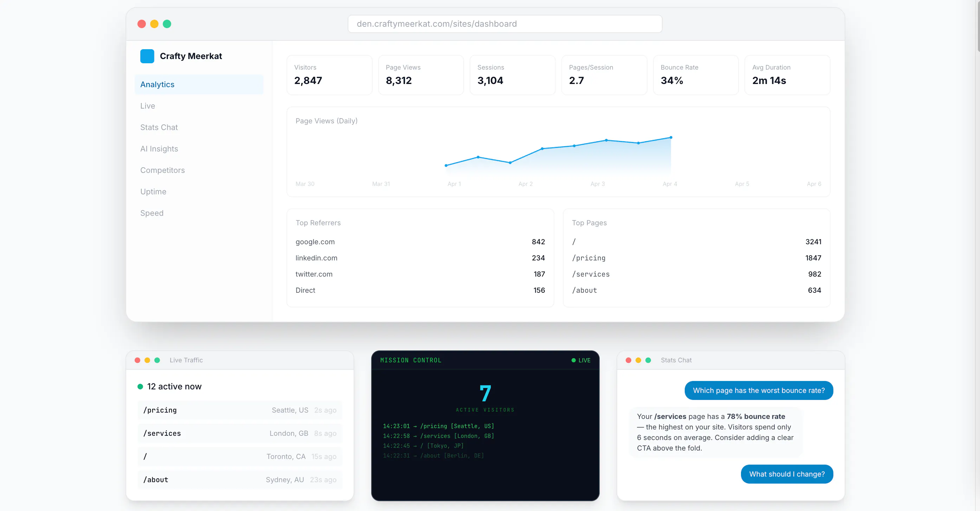Click the MISSION CONTROL header title
This screenshot has height=511, width=980.
point(411,360)
